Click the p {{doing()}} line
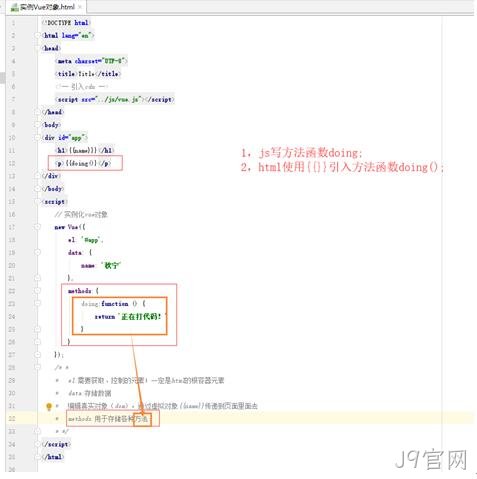Viewport: 477px width, 479px height. (x=83, y=163)
